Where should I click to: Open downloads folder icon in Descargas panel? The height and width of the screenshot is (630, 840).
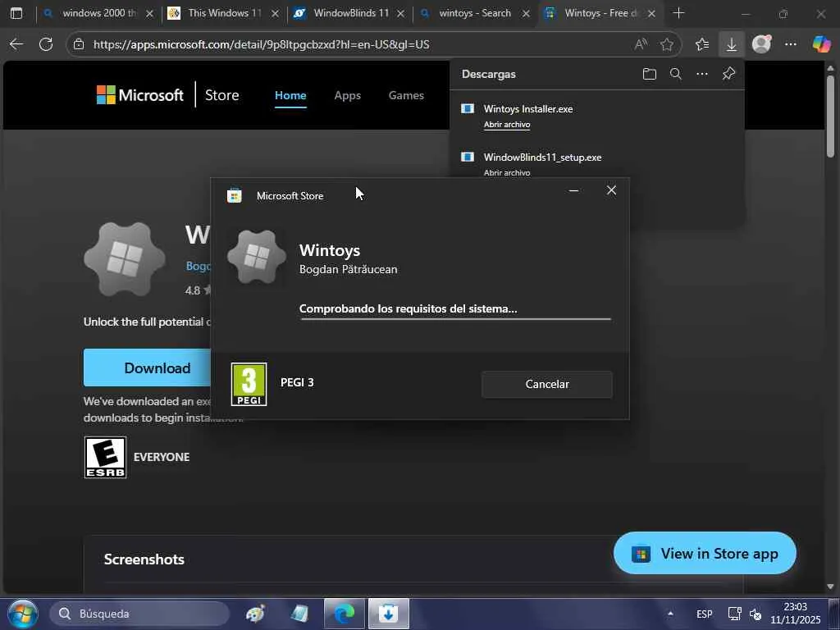pos(650,74)
